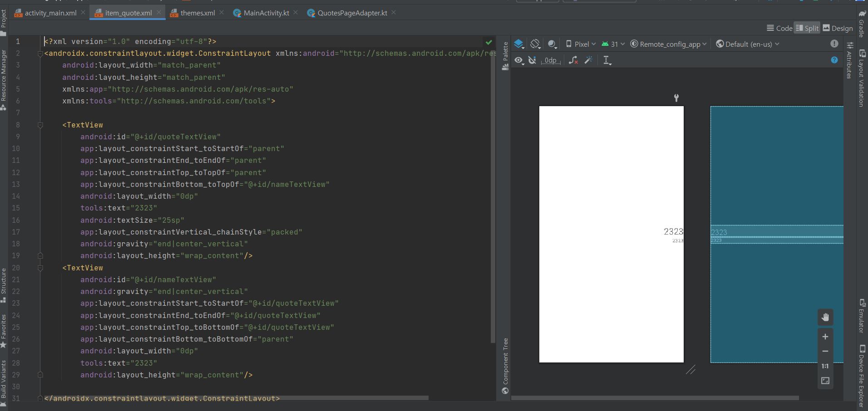The height and width of the screenshot is (411, 868).
Task: Click the green inspection checkmark
Action: coord(489,42)
